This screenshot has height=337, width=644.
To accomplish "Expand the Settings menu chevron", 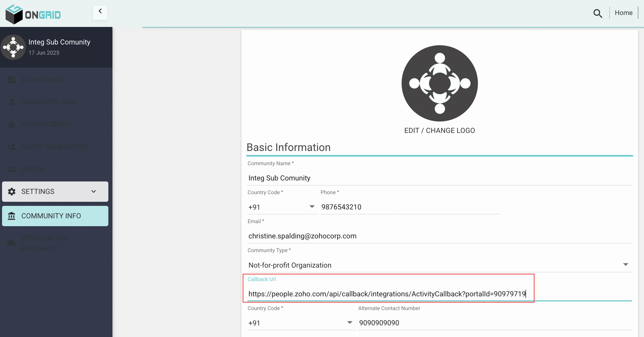I will (x=94, y=191).
